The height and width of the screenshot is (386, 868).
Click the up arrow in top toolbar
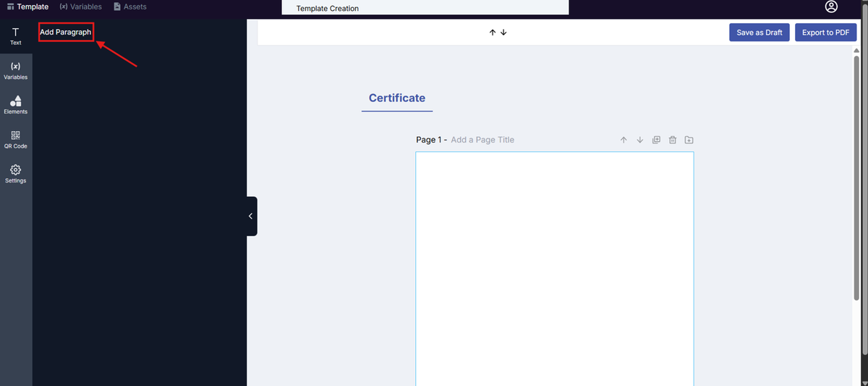pos(493,33)
